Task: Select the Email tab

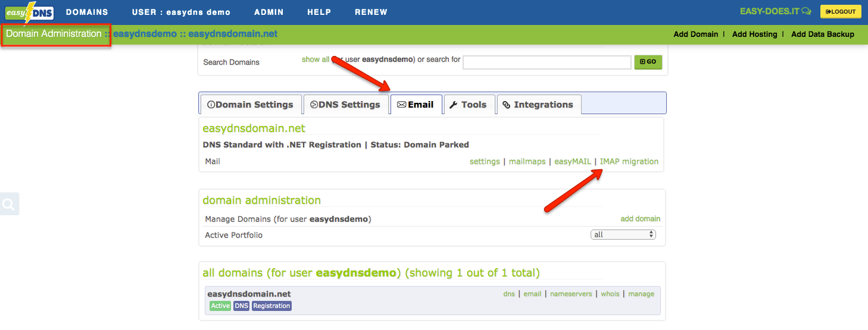Action: 416,105
